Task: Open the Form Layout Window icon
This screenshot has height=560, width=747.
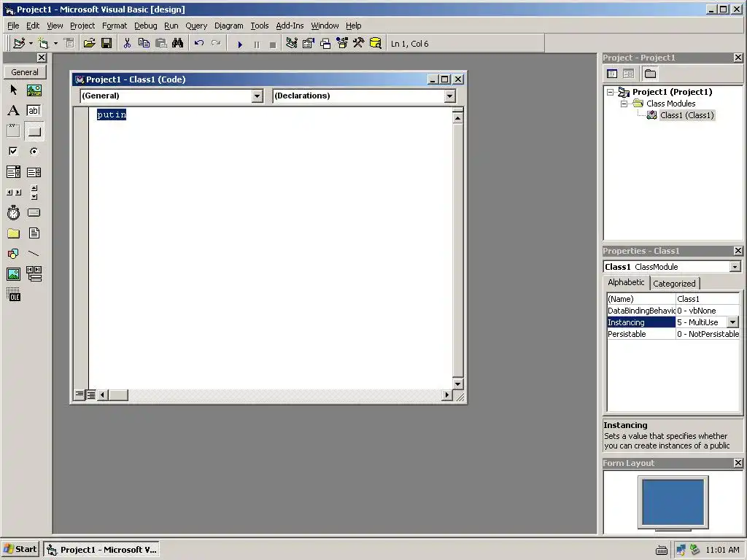Action: coord(325,44)
